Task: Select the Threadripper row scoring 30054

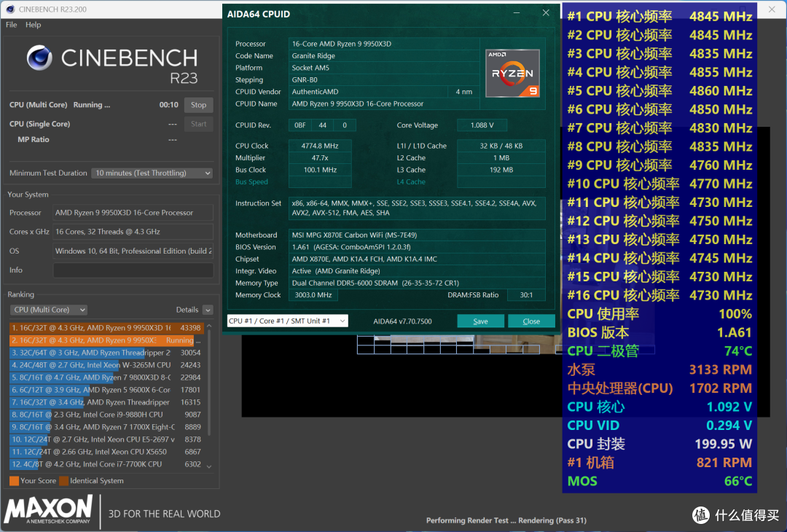Action: 106,353
